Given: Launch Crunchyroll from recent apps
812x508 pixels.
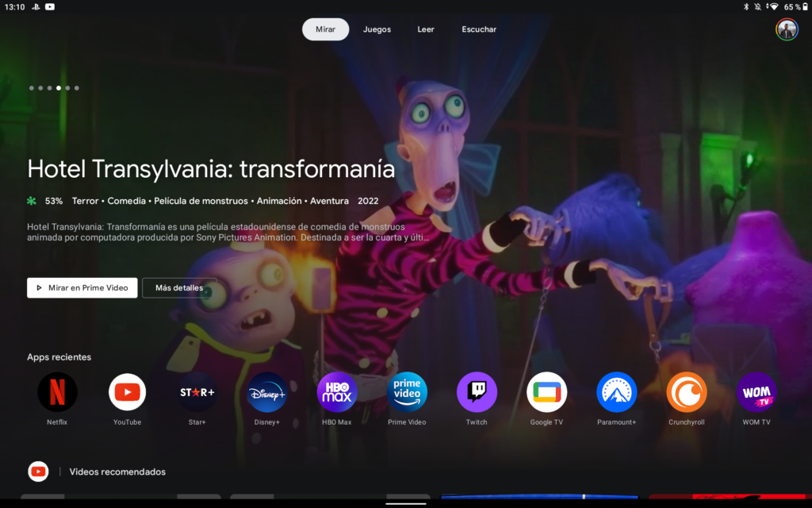Looking at the screenshot, I should tap(687, 392).
